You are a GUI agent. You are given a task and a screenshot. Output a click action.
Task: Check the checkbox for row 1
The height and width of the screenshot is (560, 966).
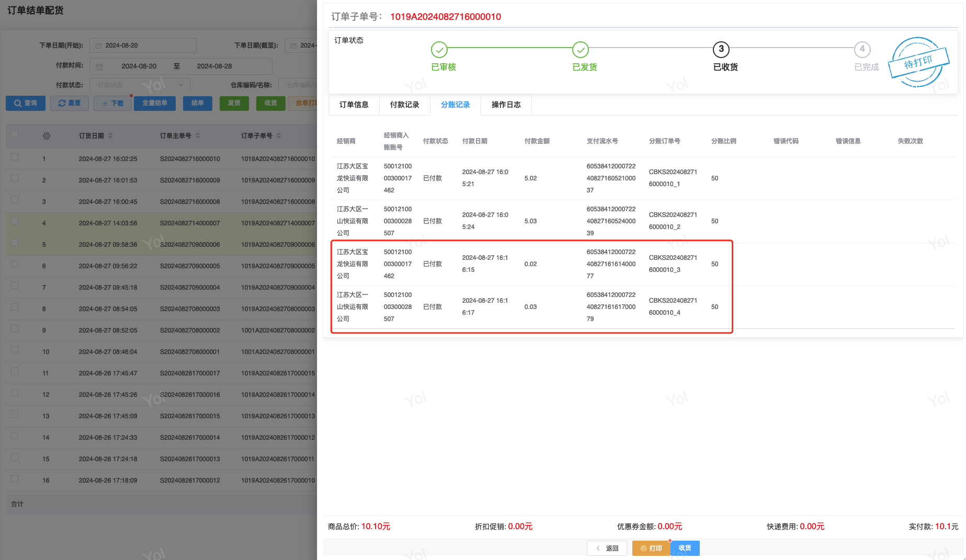coord(15,157)
